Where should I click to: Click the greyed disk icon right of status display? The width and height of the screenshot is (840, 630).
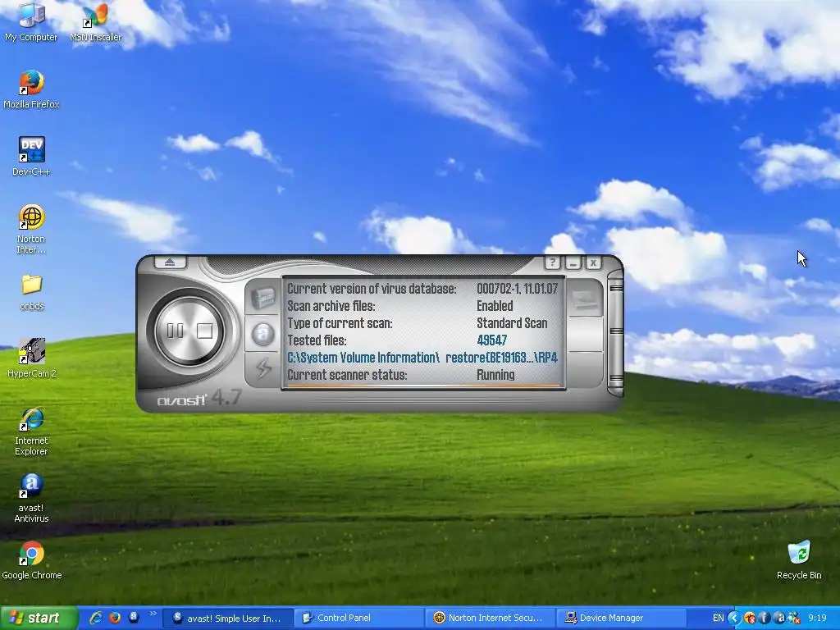coord(584,299)
